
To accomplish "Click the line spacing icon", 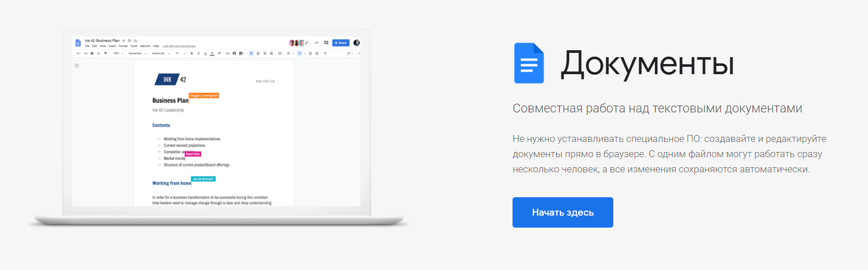I will click(x=280, y=53).
